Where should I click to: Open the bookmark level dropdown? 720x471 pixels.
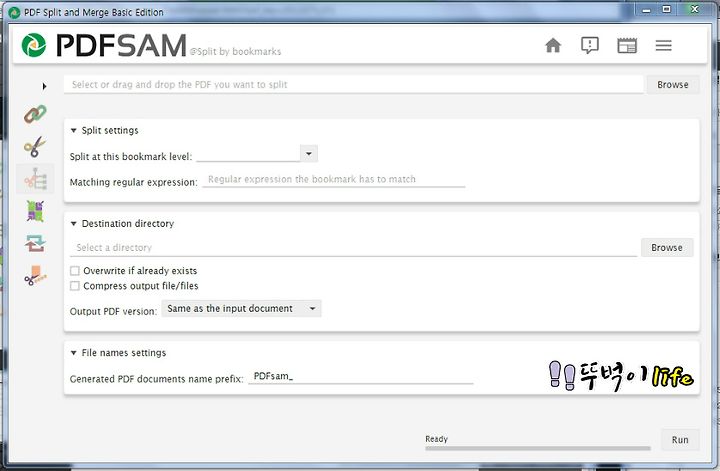pyautogui.click(x=309, y=154)
